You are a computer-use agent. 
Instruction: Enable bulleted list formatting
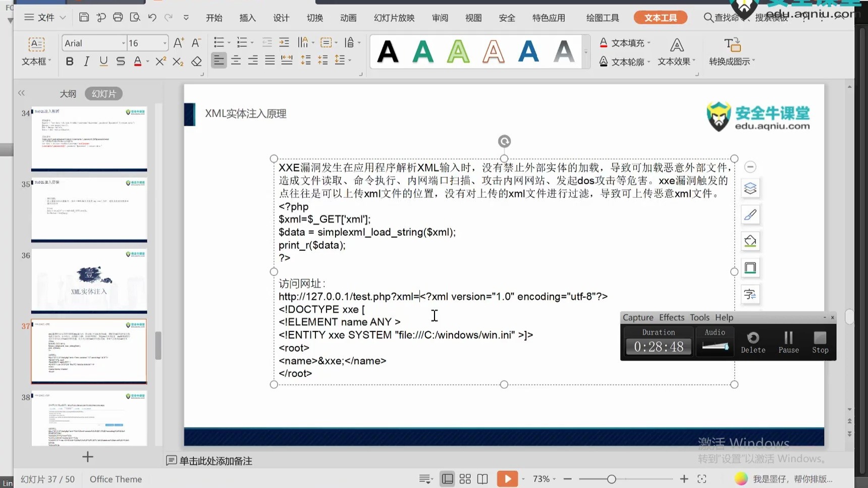tap(219, 42)
